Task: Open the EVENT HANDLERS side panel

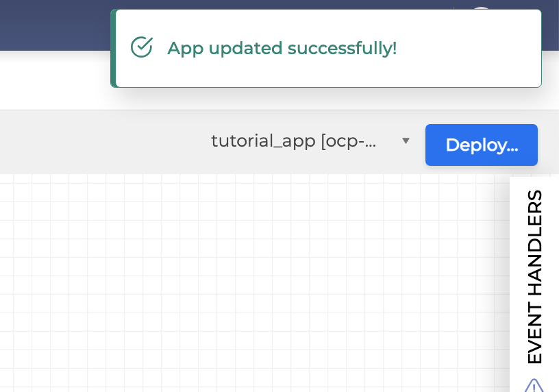Action: pyautogui.click(x=534, y=276)
